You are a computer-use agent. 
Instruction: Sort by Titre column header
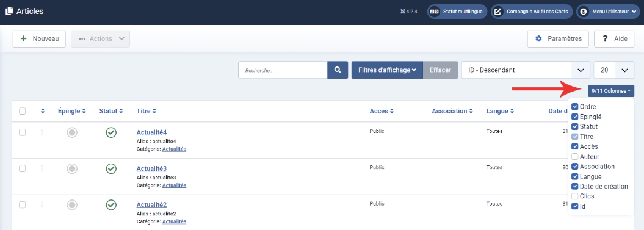pos(147,111)
